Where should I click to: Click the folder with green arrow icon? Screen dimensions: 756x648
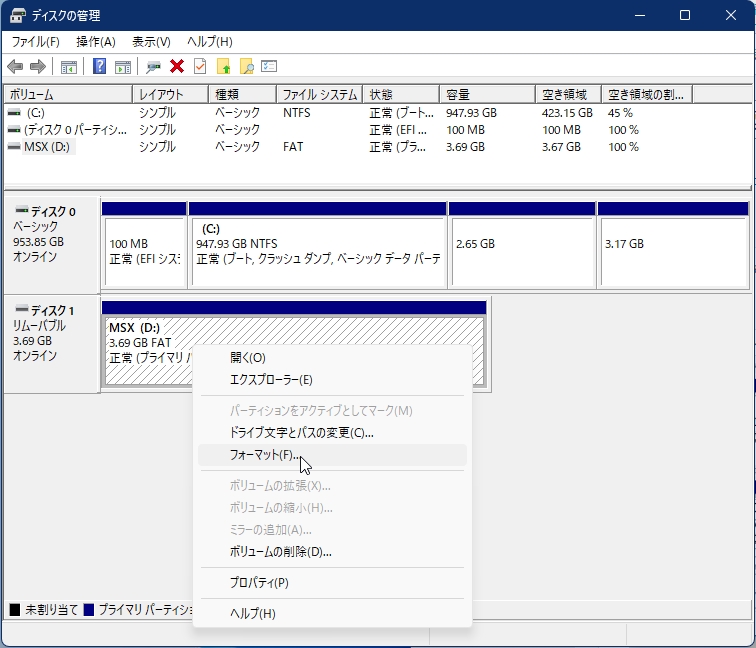pos(224,66)
